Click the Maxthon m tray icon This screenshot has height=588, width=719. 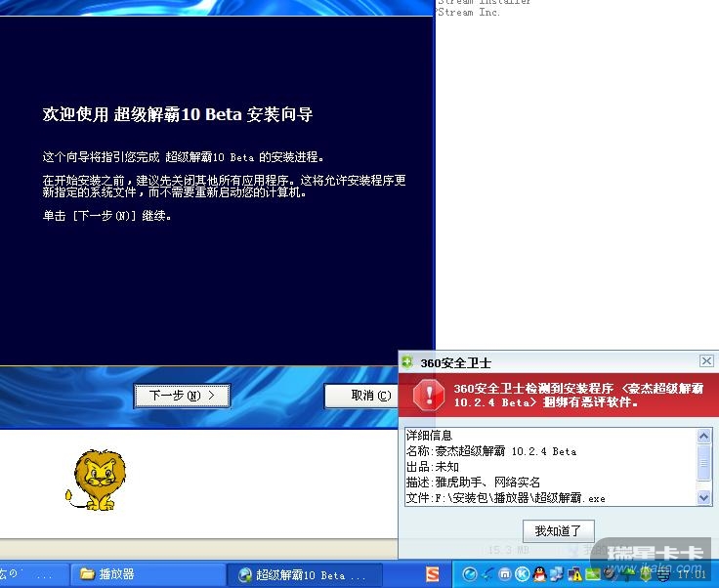504,573
